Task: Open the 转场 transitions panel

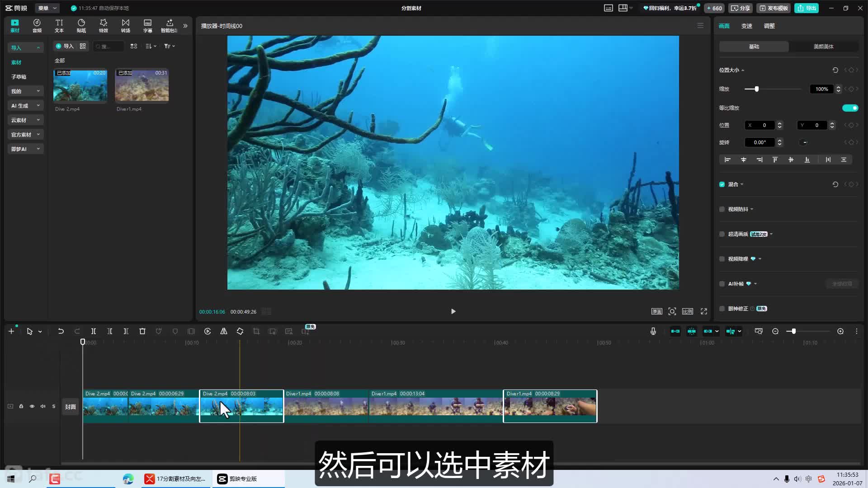Action: 126,26
